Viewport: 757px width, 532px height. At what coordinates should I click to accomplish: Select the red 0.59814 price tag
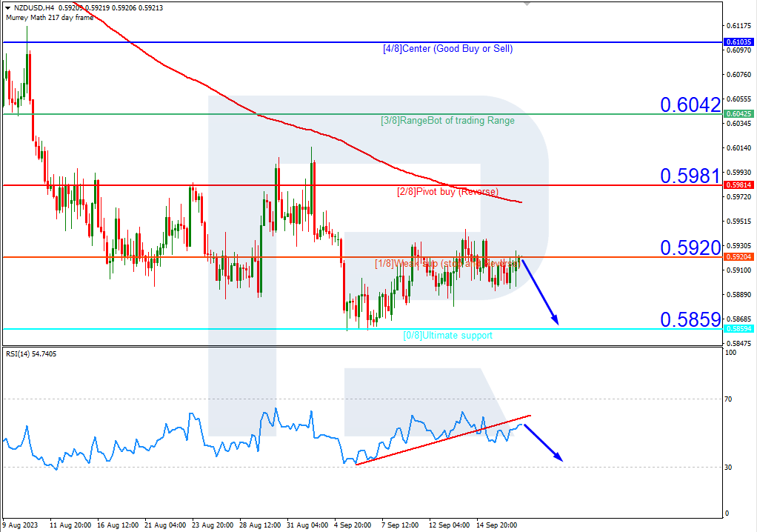[739, 184]
